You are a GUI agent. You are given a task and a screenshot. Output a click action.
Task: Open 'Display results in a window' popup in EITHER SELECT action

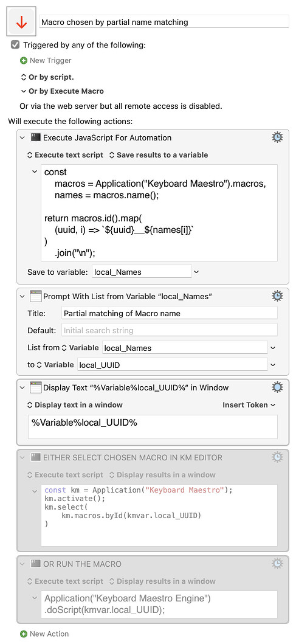click(x=162, y=474)
